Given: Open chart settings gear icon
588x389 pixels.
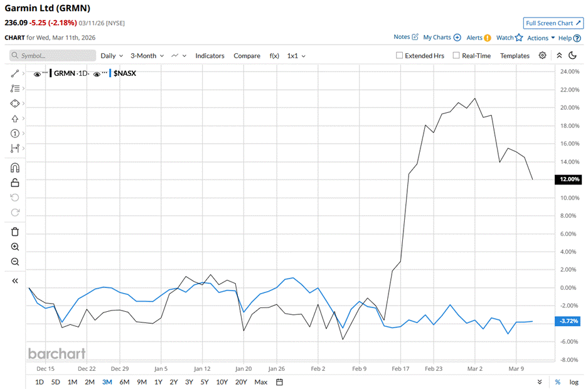Looking at the screenshot, I should 542,55.
